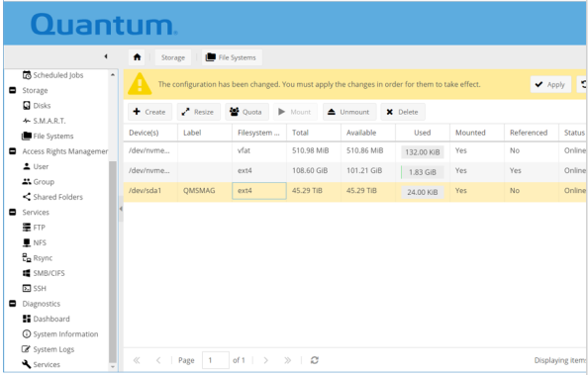Select the 108.60 GiB row

click(354, 171)
